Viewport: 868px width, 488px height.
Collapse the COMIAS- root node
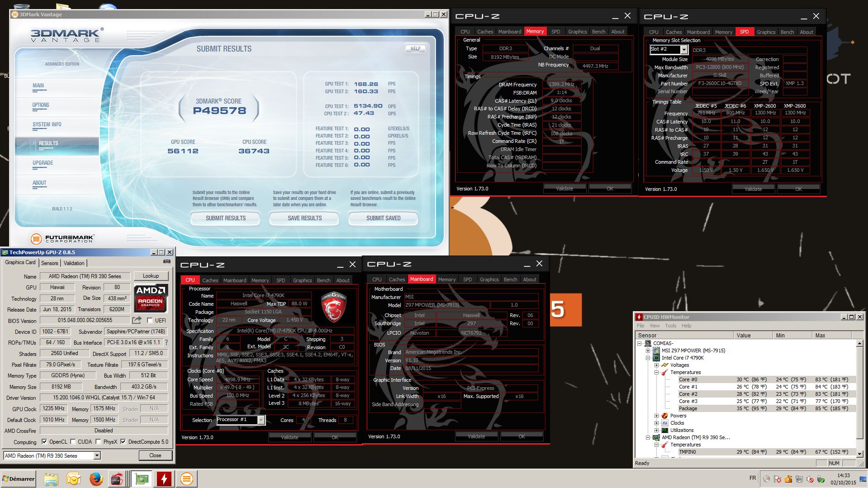coord(640,343)
